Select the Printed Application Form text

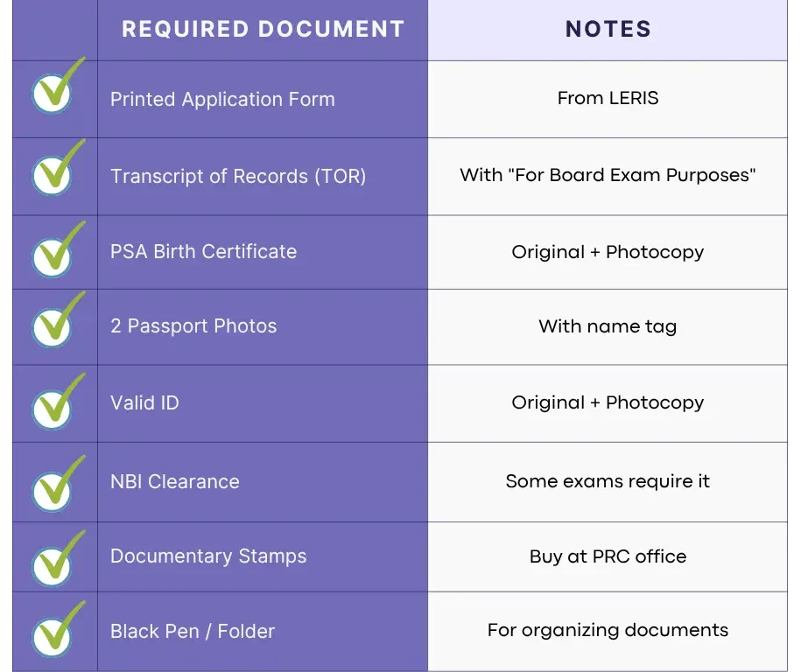click(x=222, y=99)
